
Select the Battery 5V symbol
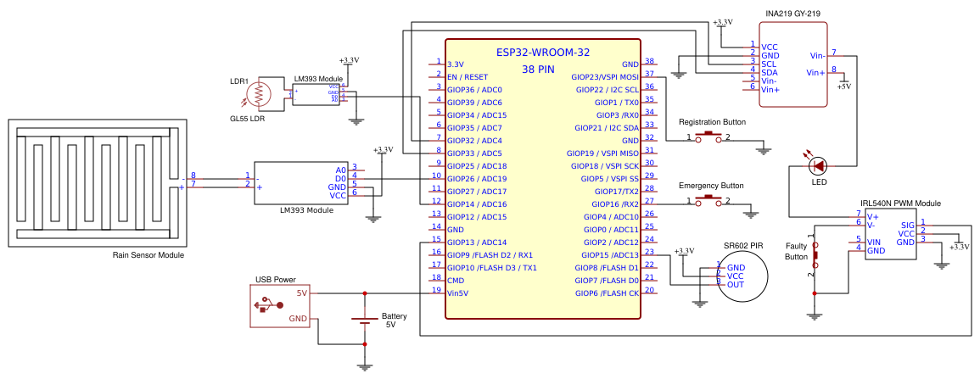coord(364,319)
